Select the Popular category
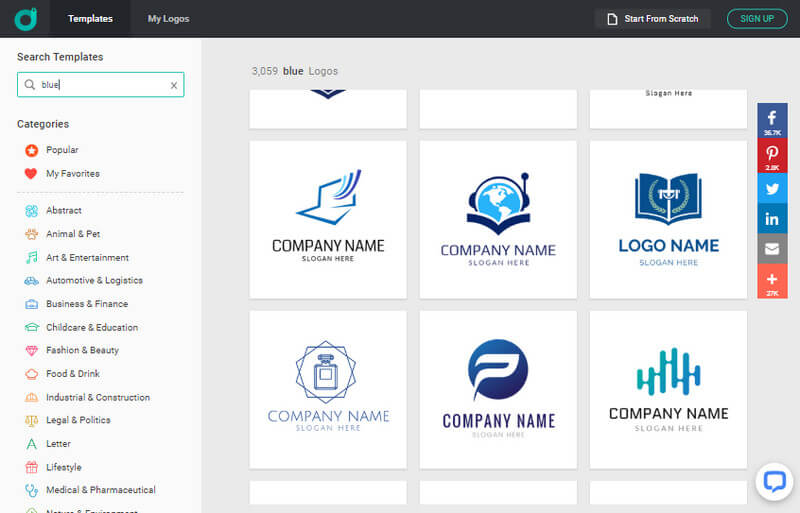 (x=62, y=150)
